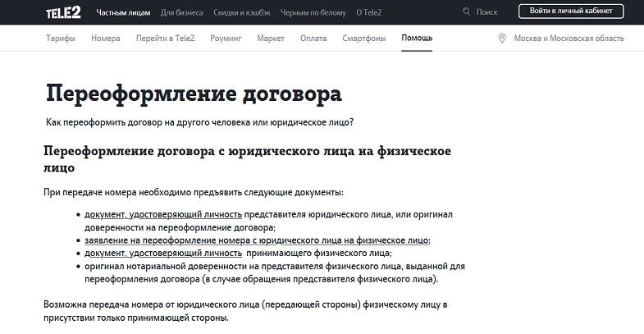
Task: Click text При передаче номера необходимо предъявить
Action: (x=194, y=192)
